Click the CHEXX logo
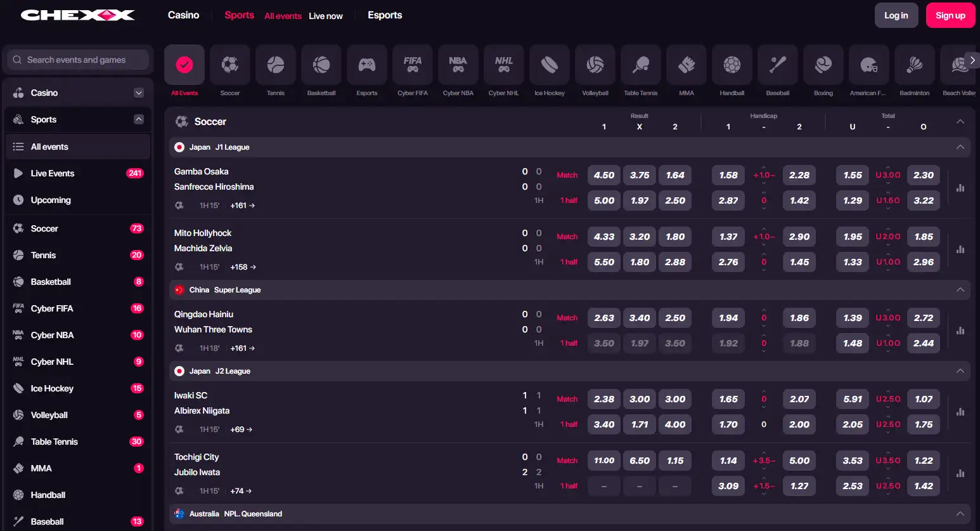This screenshot has width=980, height=531. 77,15
